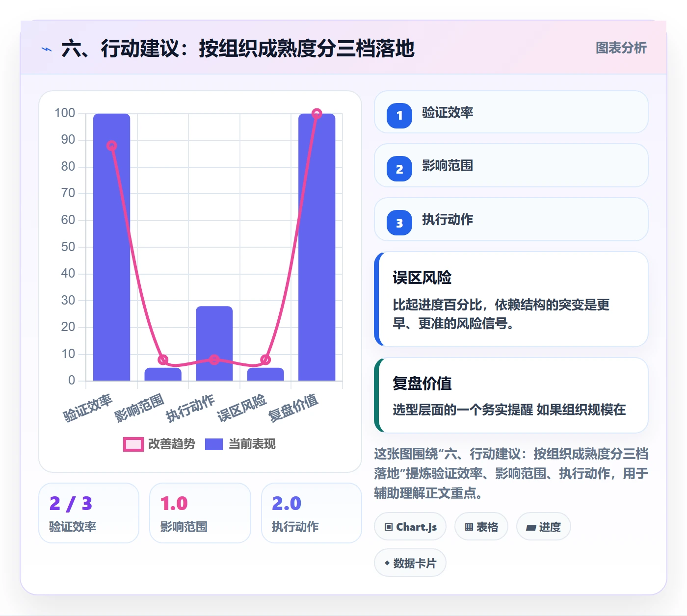Click the 复盘价值 x-axis label
This screenshot has height=616, width=687.
[x=293, y=408]
